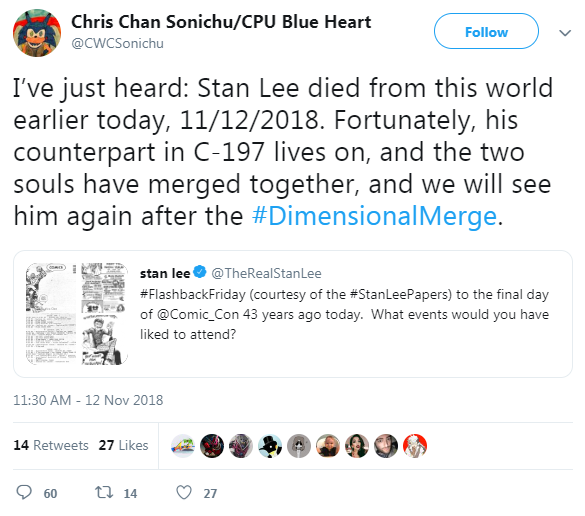Image resolution: width=585 pixels, height=516 pixels.
Task: Click the Follow button
Action: click(x=486, y=31)
